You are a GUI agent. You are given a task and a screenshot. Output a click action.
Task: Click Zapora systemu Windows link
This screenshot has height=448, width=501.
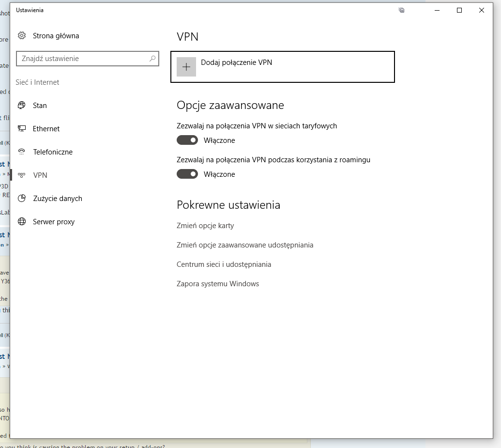pyautogui.click(x=218, y=284)
